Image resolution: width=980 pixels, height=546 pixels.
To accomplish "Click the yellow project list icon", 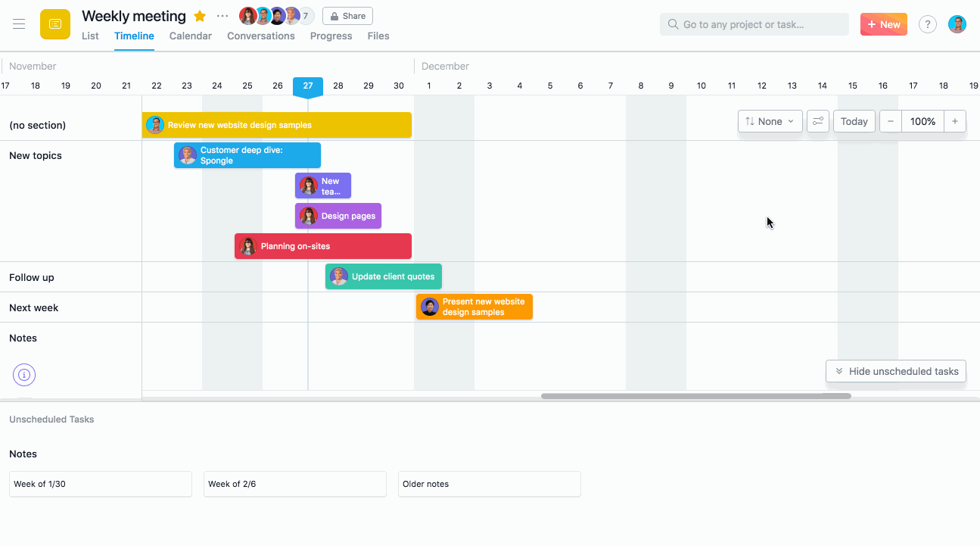I will pos(55,24).
